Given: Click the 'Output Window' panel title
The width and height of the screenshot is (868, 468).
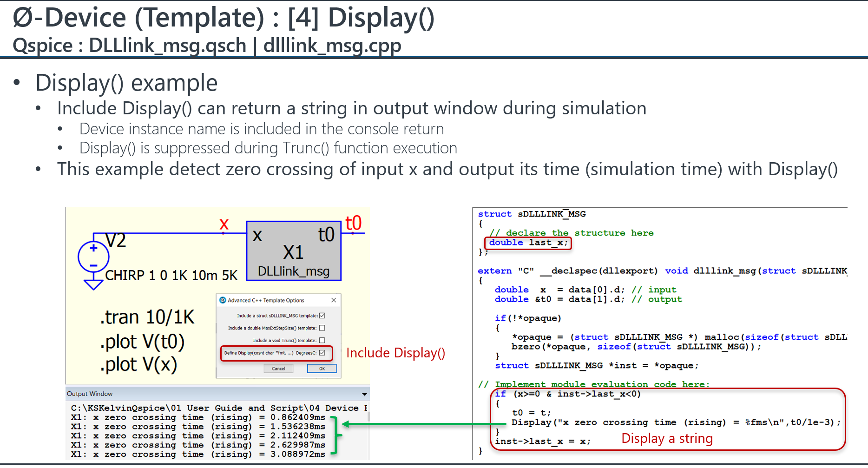Looking at the screenshot, I should 90,394.
